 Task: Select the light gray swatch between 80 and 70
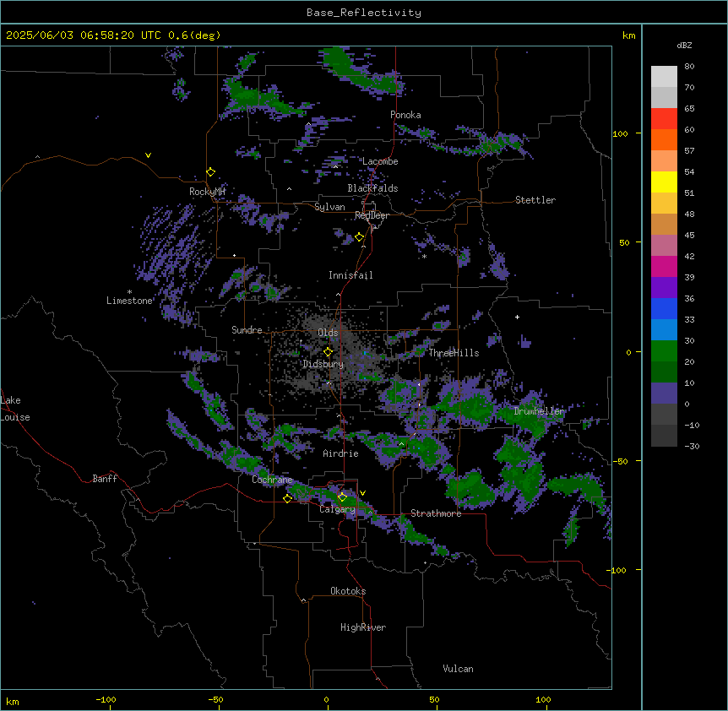[x=664, y=77]
